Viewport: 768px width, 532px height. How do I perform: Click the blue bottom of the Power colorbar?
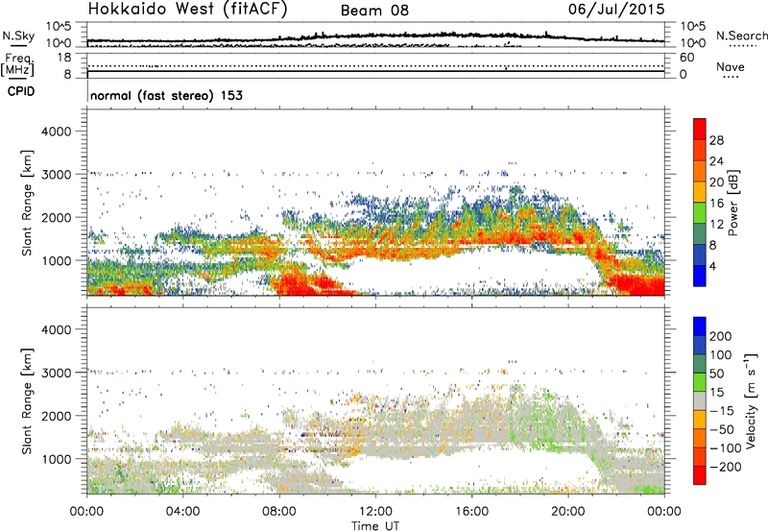pos(700,276)
